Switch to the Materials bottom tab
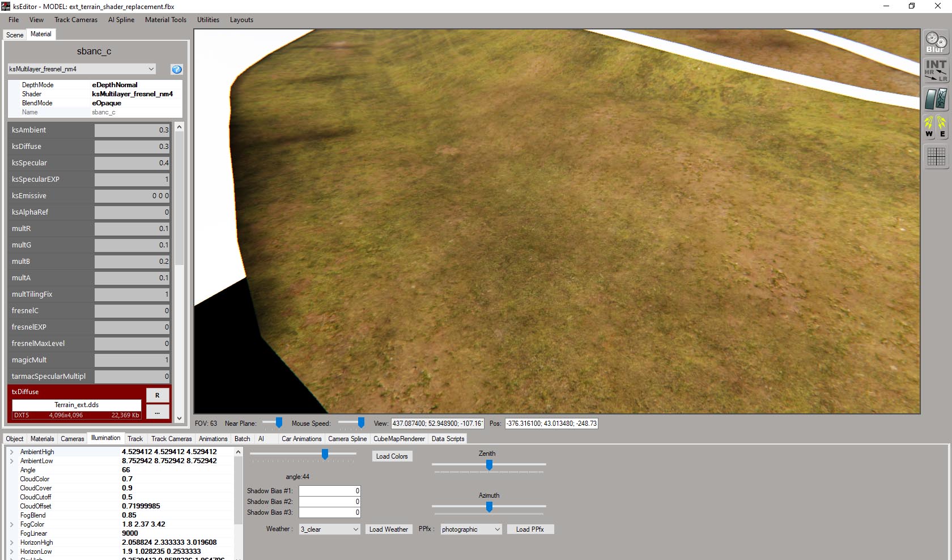952x560 pixels. tap(42, 439)
